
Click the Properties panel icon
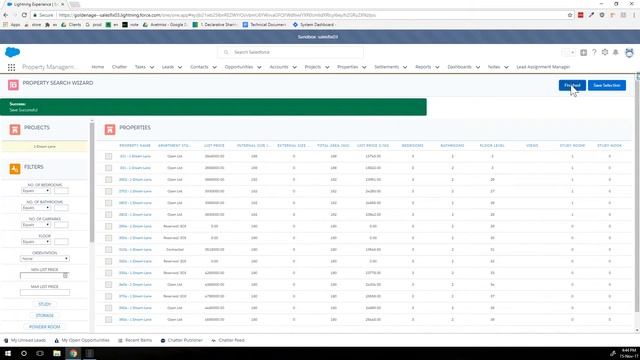[x=110, y=130]
